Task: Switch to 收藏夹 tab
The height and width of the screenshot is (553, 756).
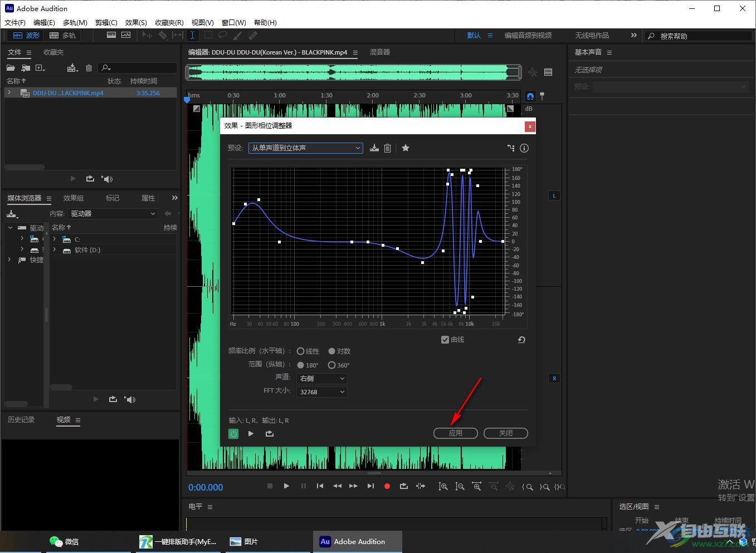Action: [53, 52]
